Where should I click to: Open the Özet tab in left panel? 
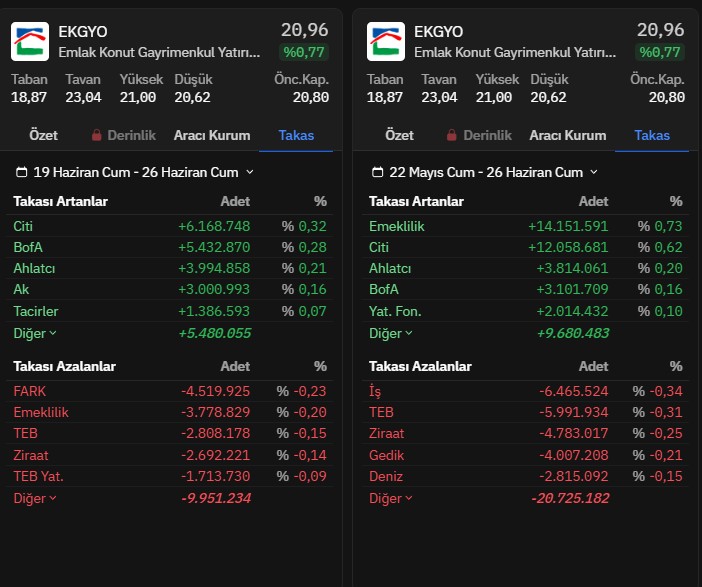point(43,135)
